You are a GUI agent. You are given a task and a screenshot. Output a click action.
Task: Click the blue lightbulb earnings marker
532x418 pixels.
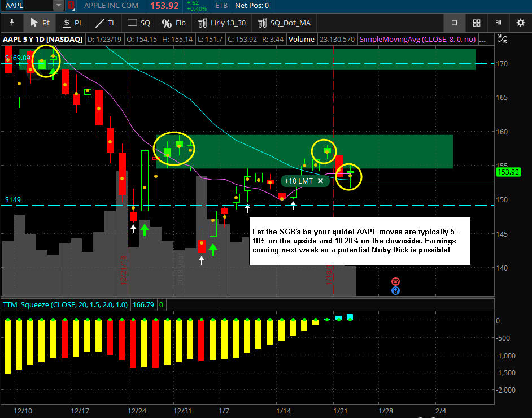(x=395, y=290)
